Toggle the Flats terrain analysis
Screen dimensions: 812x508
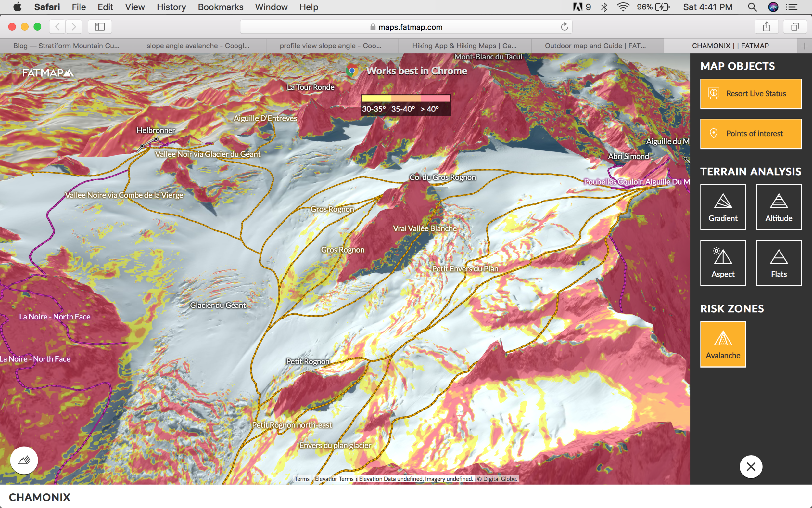(x=779, y=262)
